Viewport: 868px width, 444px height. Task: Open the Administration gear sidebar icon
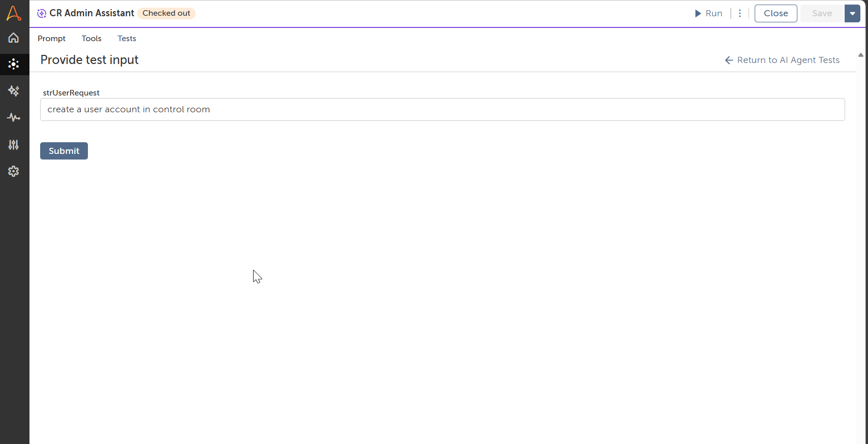[x=14, y=171]
